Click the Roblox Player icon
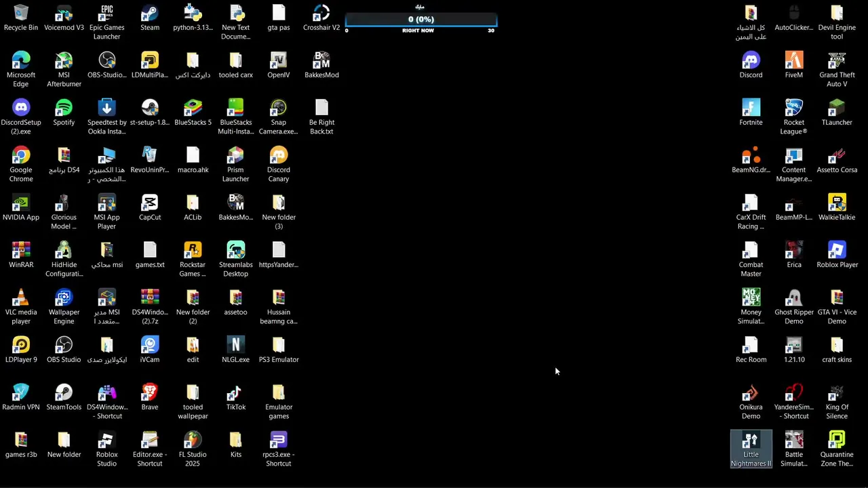Image resolution: width=868 pixels, height=488 pixels. coord(837,256)
